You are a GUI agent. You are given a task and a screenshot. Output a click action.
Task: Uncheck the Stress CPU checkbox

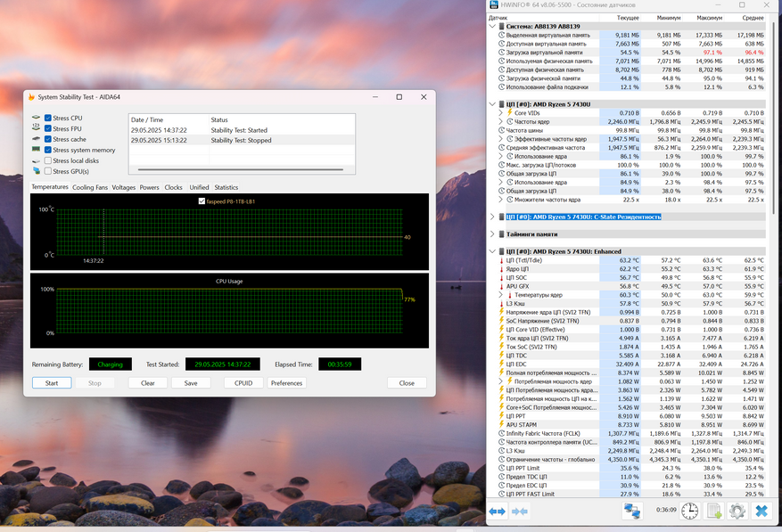pos(48,118)
